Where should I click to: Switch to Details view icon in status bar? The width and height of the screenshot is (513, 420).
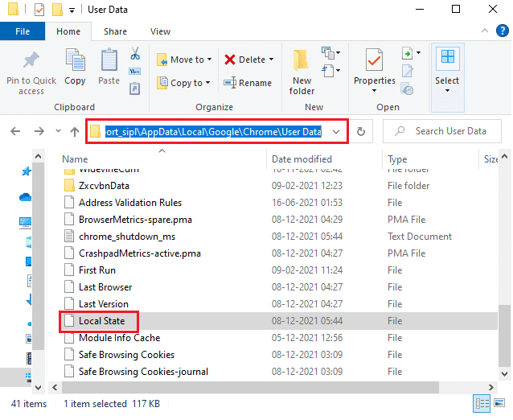point(482,403)
